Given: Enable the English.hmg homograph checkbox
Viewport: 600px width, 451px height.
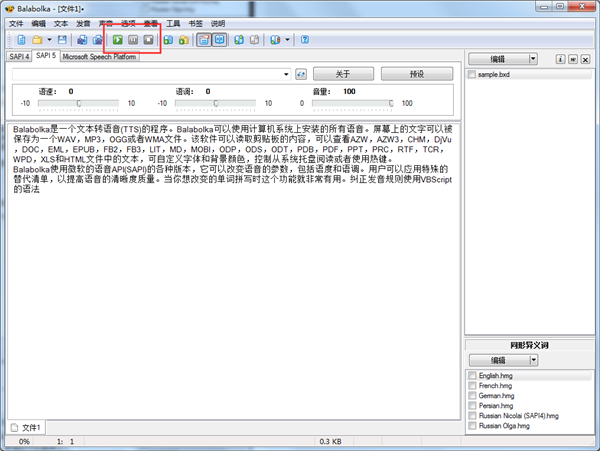Looking at the screenshot, I should pyautogui.click(x=472, y=375).
